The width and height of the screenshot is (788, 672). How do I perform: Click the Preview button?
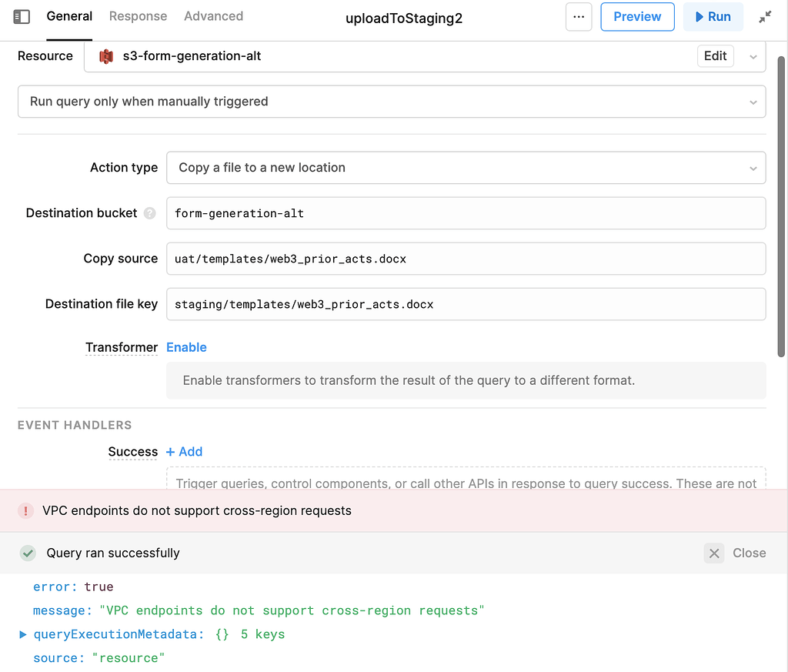click(x=637, y=16)
